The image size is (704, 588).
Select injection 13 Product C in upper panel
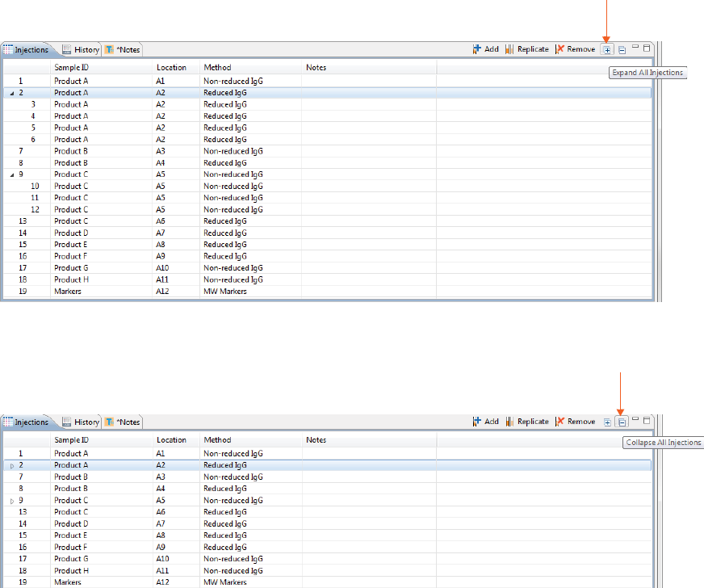tap(328, 221)
